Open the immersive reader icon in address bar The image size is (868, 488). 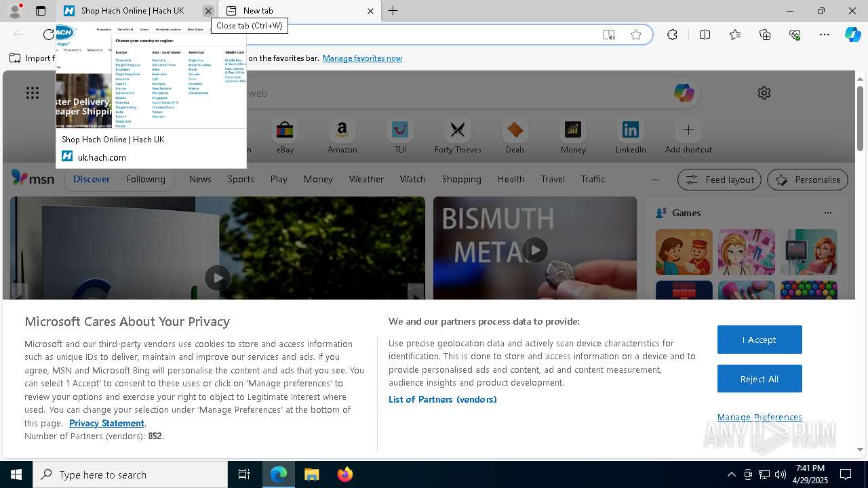click(609, 35)
